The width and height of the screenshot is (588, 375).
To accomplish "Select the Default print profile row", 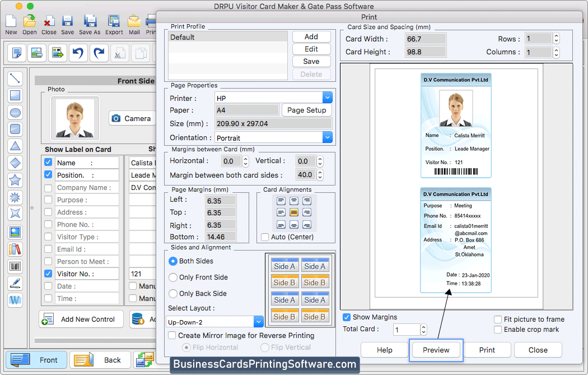I will tap(227, 37).
